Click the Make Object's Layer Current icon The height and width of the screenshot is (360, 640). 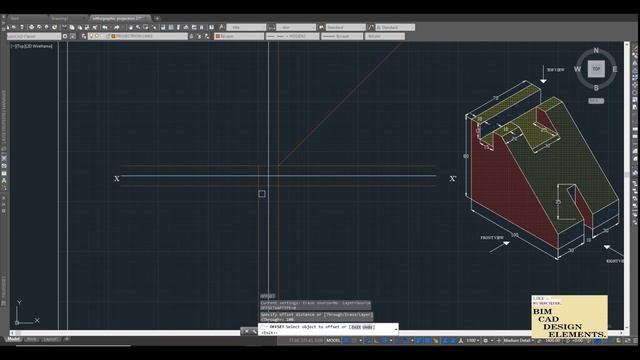click(x=191, y=36)
